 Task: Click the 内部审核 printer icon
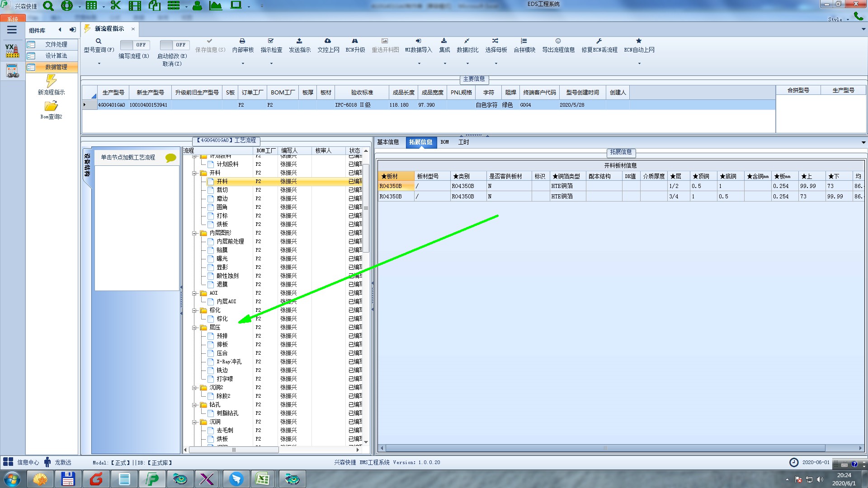[x=242, y=41]
